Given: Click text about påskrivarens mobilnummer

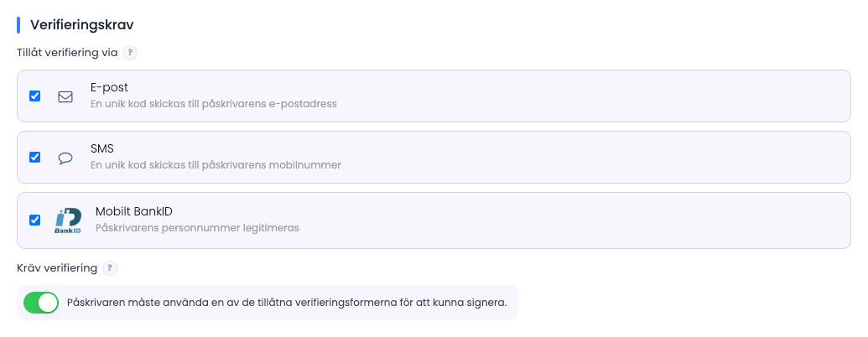Looking at the screenshot, I should coord(216,165).
